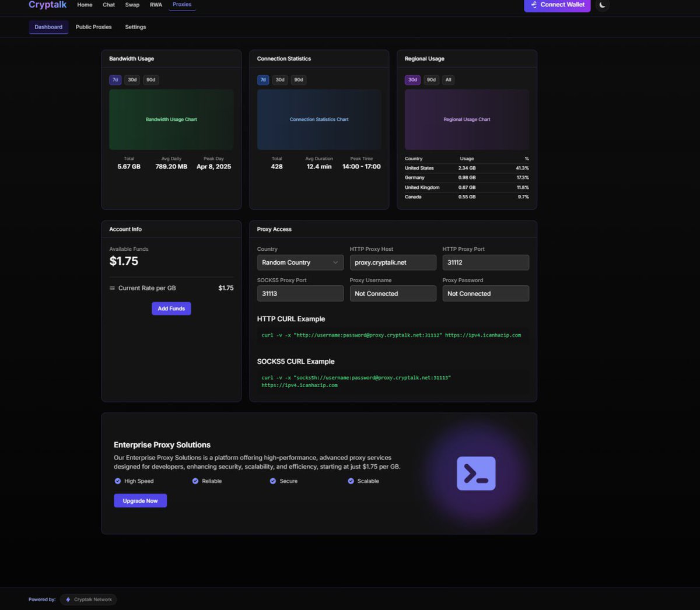Viewport: 700px width, 610px height.
Task: Select Random Country combo box
Action: click(300, 262)
